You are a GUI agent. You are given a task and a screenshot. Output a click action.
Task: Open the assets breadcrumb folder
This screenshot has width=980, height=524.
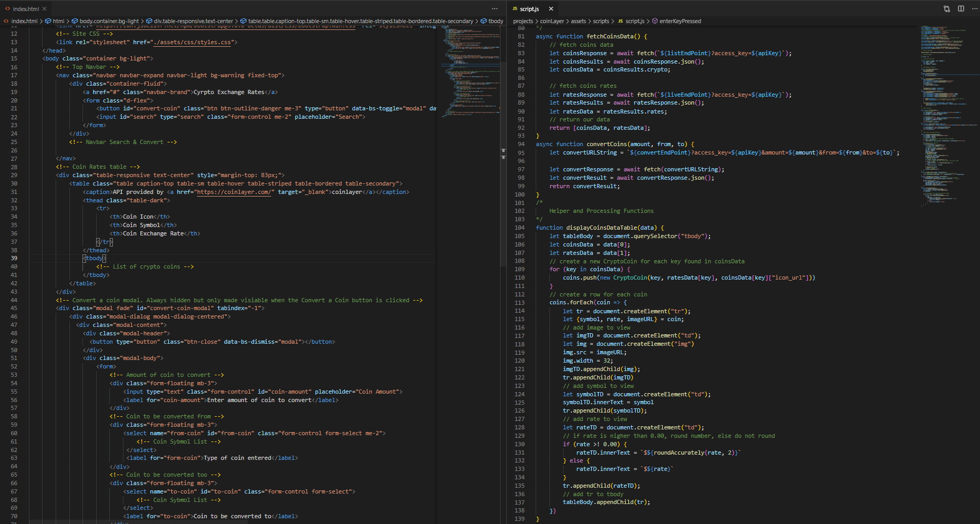pos(578,22)
